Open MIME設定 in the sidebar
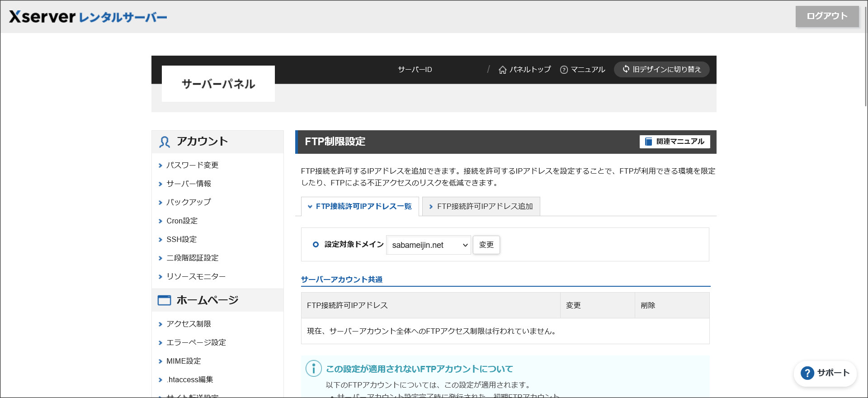Screen dimensions: 868x398 coord(184,361)
